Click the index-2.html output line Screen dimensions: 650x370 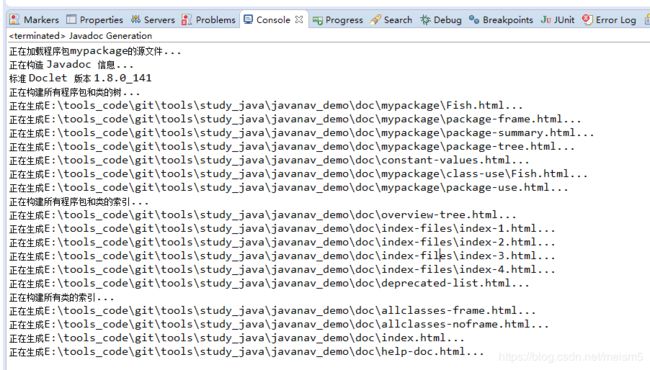282,242
